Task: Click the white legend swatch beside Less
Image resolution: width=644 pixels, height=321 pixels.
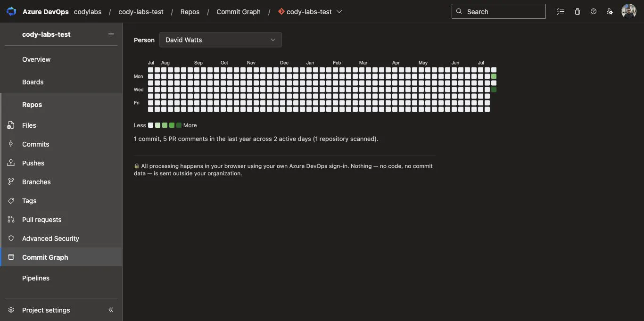Action: point(150,125)
